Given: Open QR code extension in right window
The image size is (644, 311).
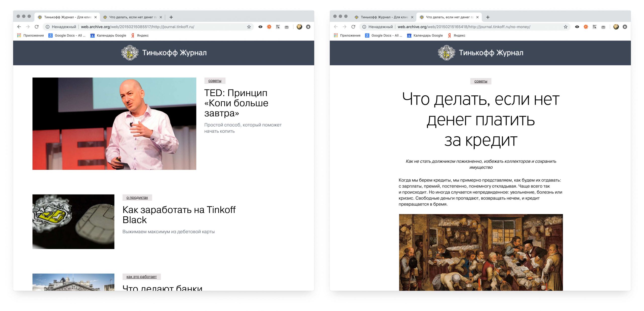Looking at the screenshot, I should click(594, 27).
